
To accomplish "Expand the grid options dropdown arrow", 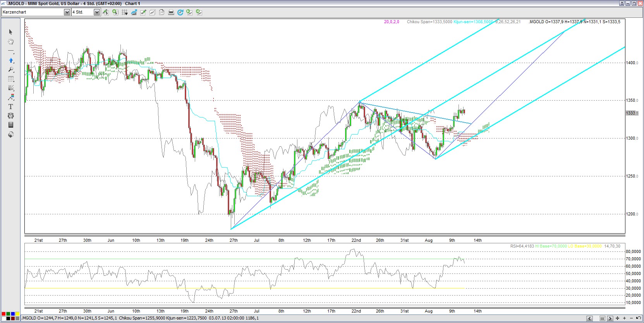I will pyautogui.click(x=127, y=13).
